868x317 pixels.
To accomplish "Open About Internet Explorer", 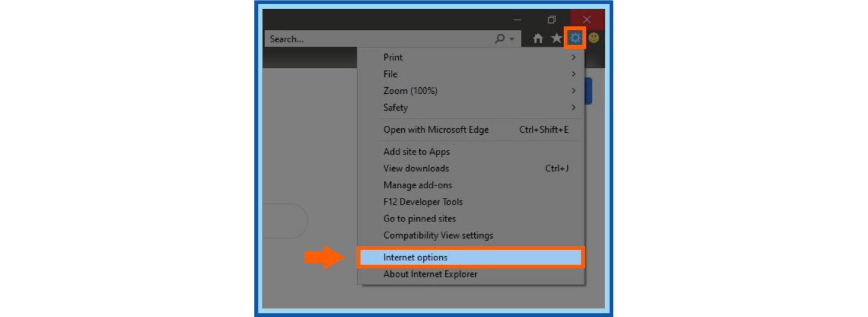I will (471, 274).
